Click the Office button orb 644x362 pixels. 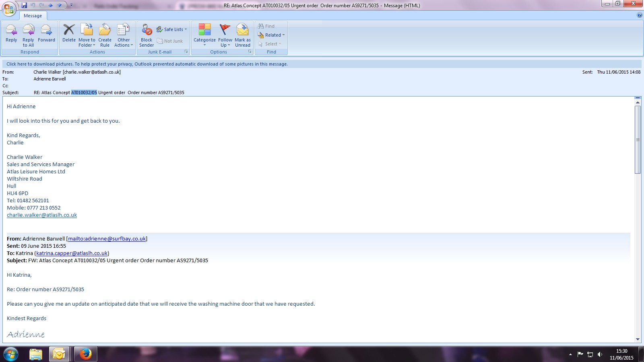[9, 8]
